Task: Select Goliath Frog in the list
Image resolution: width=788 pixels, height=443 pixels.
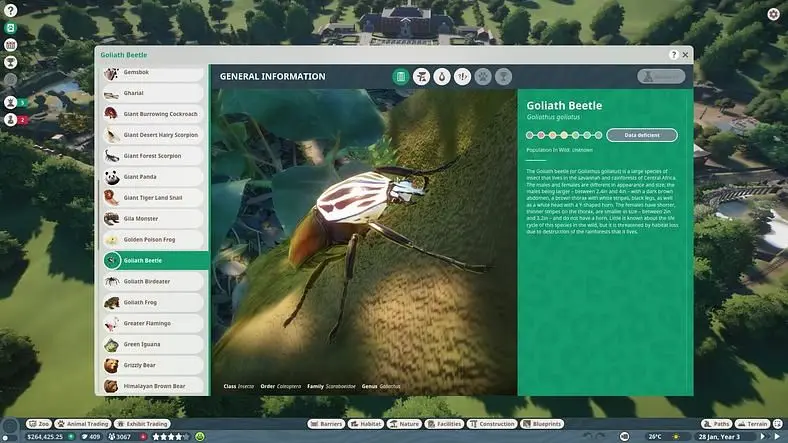Action: coord(153,302)
